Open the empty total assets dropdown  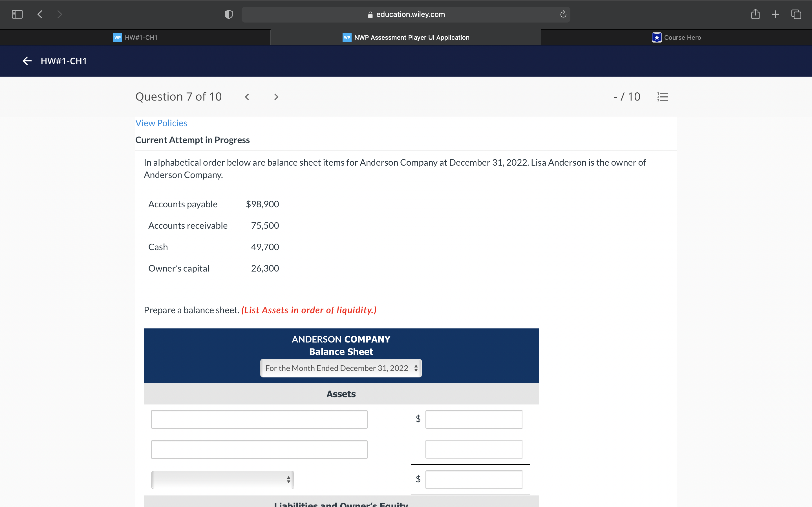pyautogui.click(x=222, y=479)
